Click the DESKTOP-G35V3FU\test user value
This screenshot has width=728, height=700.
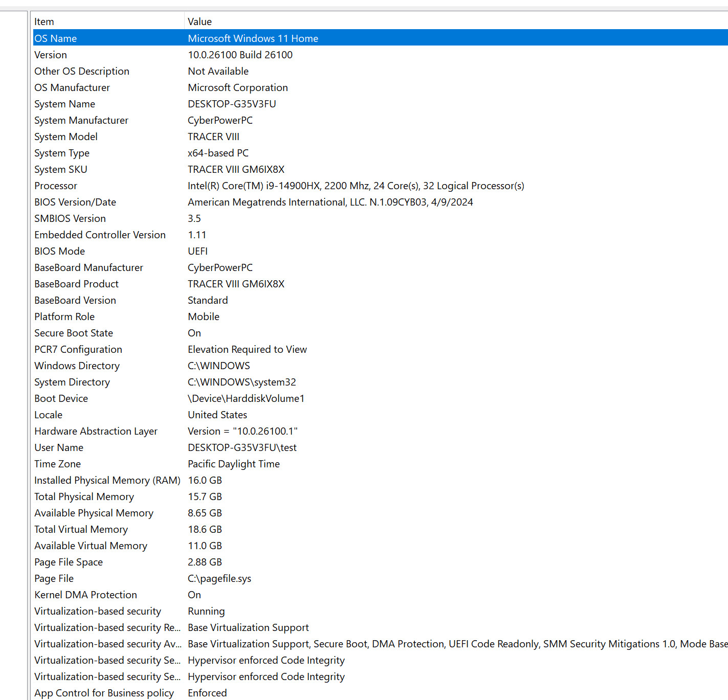tap(242, 447)
